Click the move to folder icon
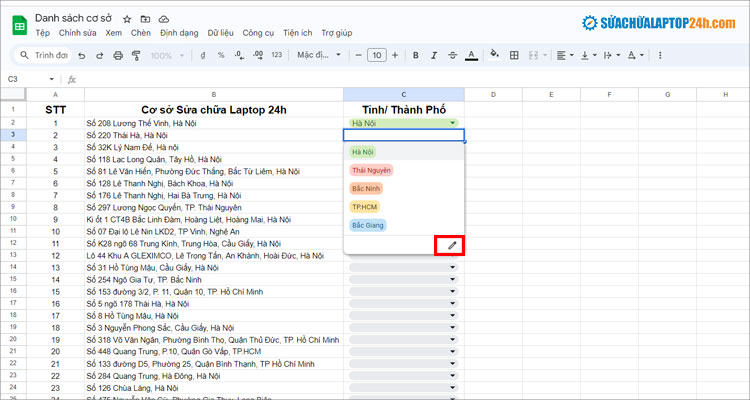The height and width of the screenshot is (400, 750). click(x=145, y=19)
